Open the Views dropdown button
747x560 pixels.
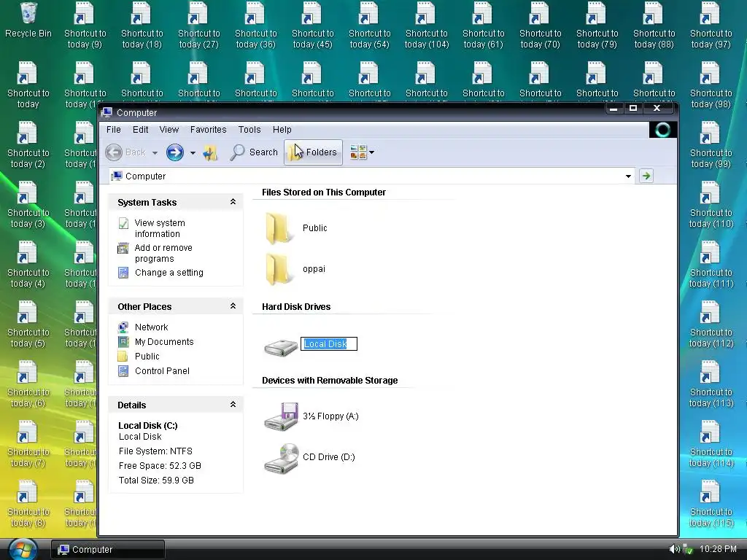pos(362,152)
